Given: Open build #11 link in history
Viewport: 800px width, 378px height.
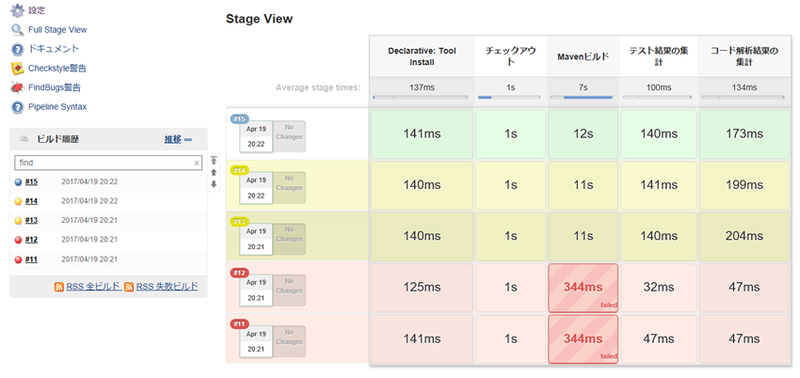Looking at the screenshot, I should (x=31, y=260).
